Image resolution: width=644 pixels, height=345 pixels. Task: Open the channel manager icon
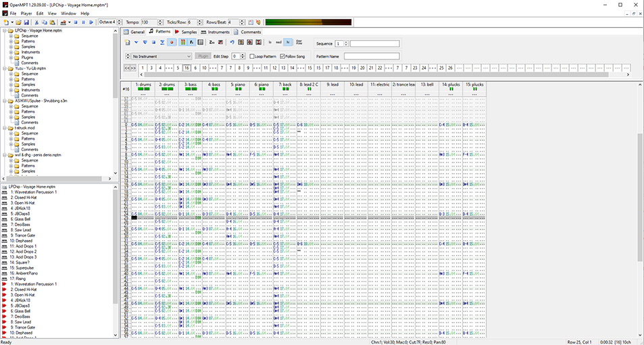(200, 42)
